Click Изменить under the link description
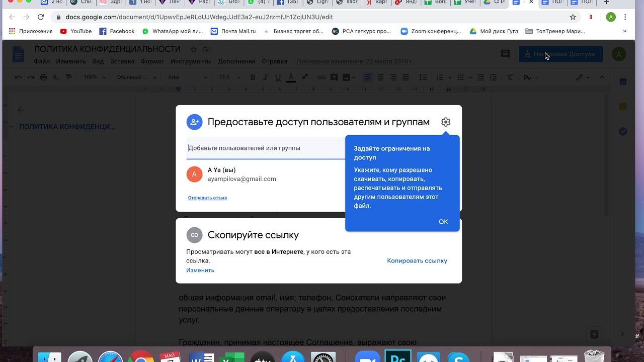The image size is (644, 362). 200,270
